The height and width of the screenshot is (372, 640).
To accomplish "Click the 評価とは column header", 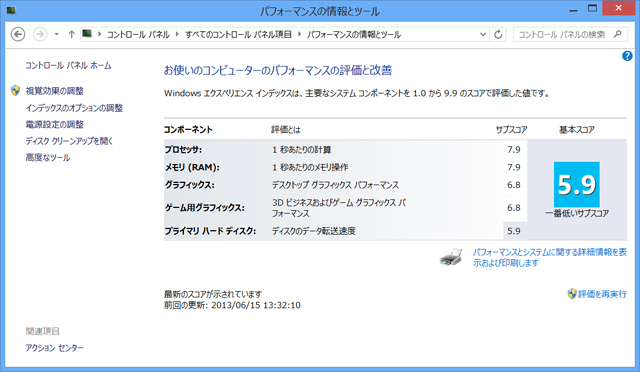I will 286,130.
